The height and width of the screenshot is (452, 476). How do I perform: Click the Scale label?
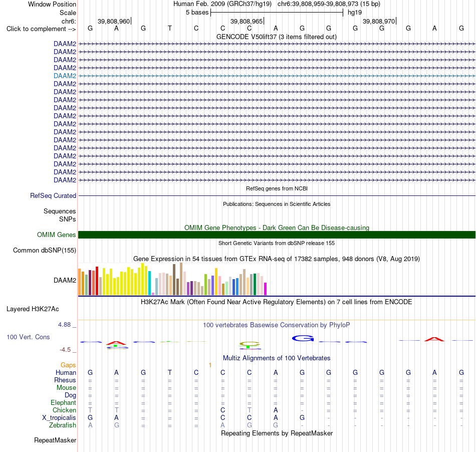68,13
